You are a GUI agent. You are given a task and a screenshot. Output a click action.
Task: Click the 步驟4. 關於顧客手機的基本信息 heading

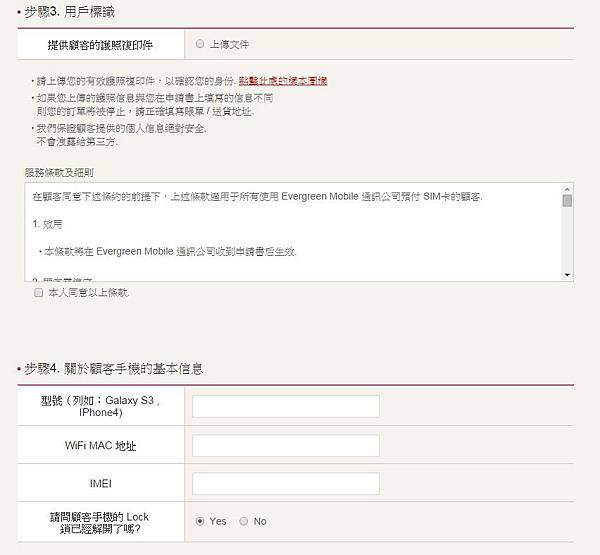tap(110, 369)
